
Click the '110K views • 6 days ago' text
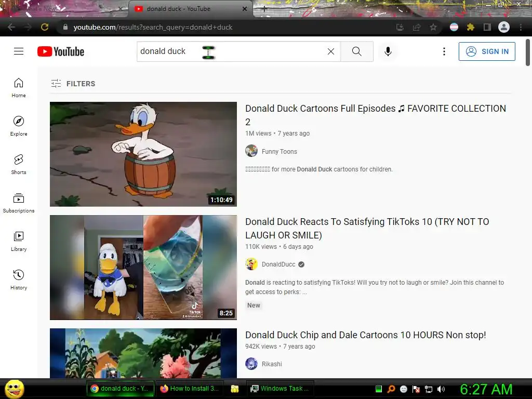[x=279, y=247]
